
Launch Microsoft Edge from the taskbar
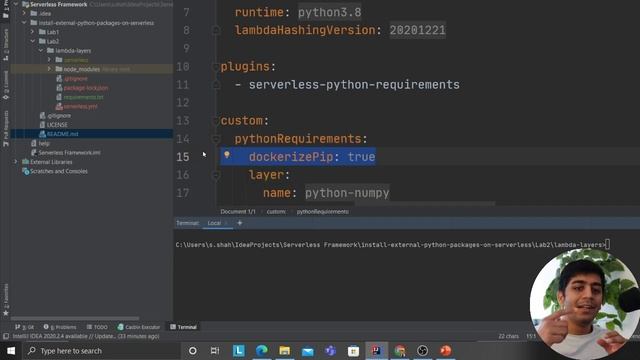point(262,351)
